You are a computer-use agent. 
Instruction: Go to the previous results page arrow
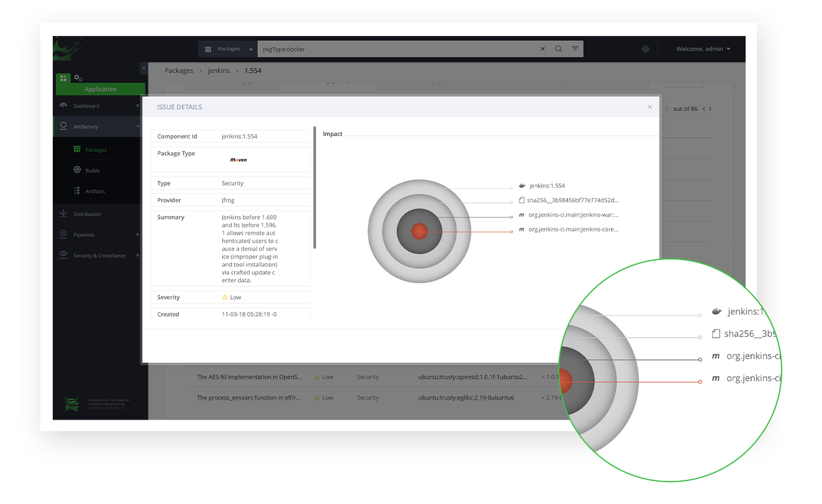click(x=703, y=109)
